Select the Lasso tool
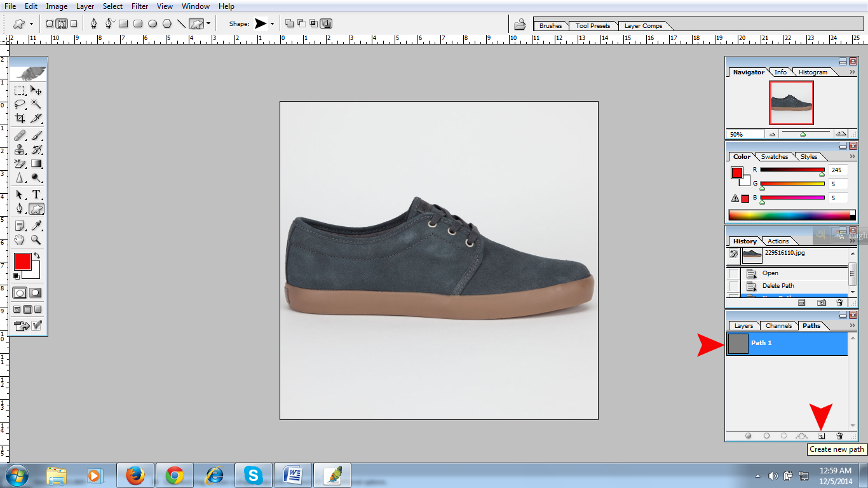The height and width of the screenshot is (488, 868). [x=20, y=104]
